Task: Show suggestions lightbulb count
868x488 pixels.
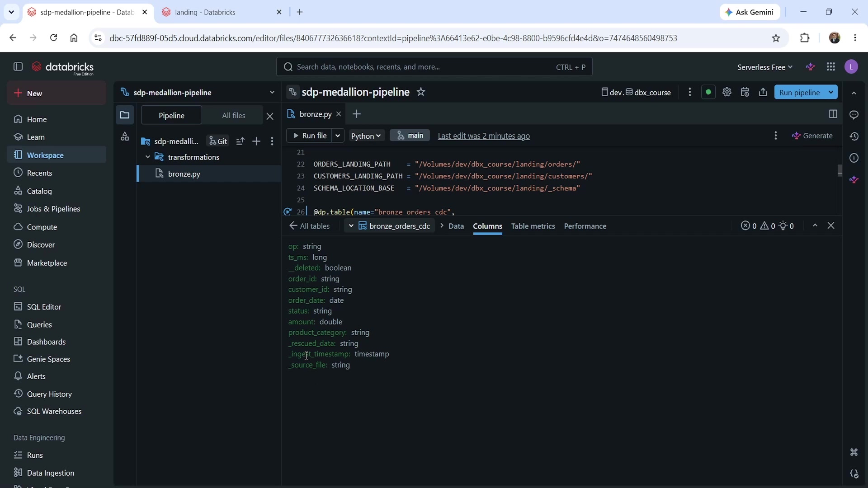Action: coord(787,226)
